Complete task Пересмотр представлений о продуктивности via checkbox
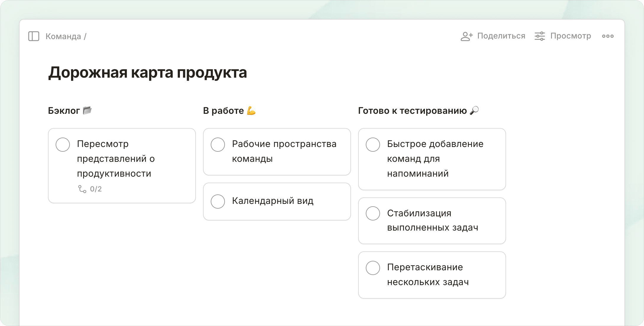This screenshot has height=326, width=644. click(x=63, y=145)
